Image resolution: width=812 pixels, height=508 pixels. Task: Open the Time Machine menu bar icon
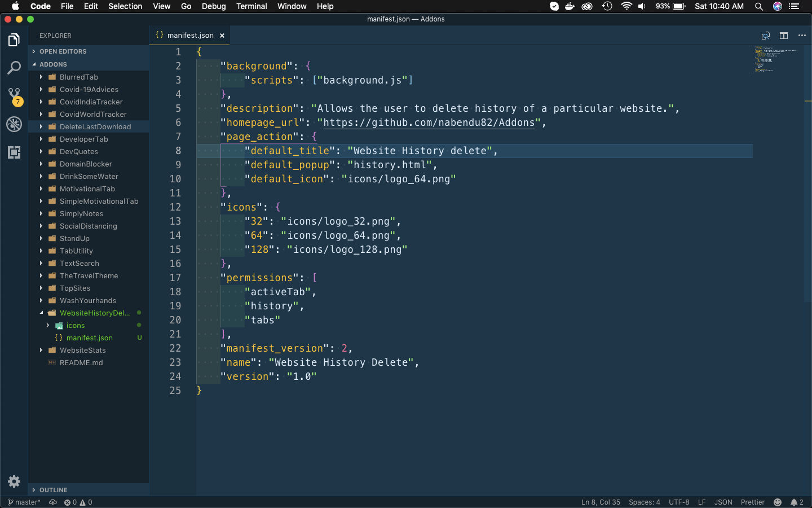click(607, 6)
